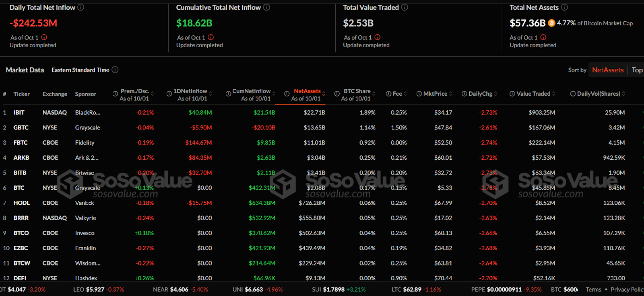Viewport: 644px width, 296px height.
Task: Click the orange Bitcoin logo icon
Action: (551, 23)
